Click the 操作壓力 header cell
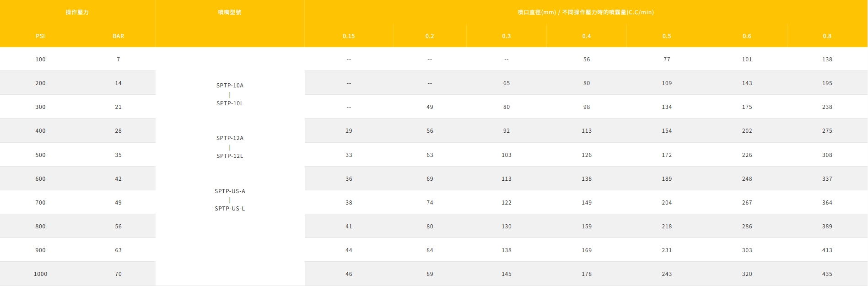 (x=77, y=12)
